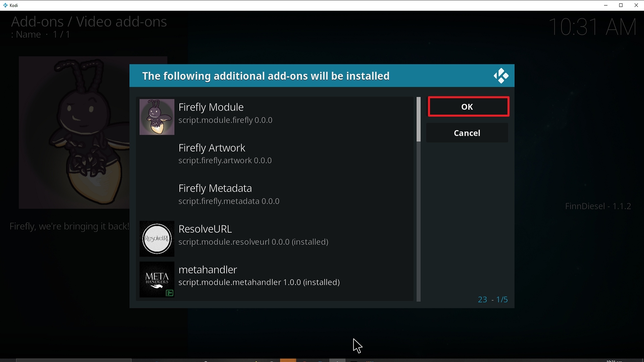Select the Firefly Artwork entry
Viewport: 644px width, 362px height.
[275, 158]
